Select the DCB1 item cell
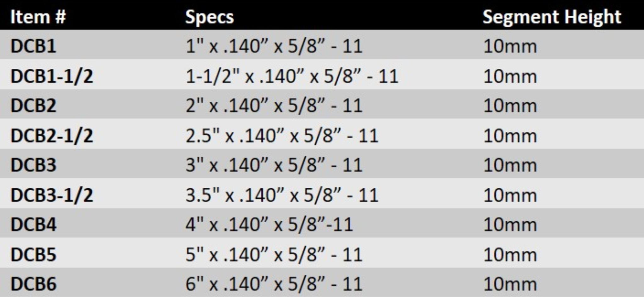This screenshot has width=644, height=297. click(33, 46)
